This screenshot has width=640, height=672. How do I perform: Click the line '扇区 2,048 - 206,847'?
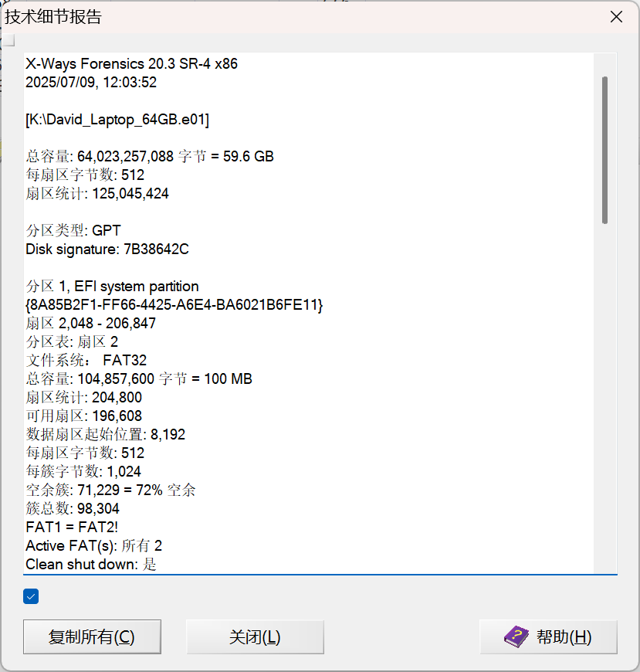pyautogui.click(x=91, y=323)
